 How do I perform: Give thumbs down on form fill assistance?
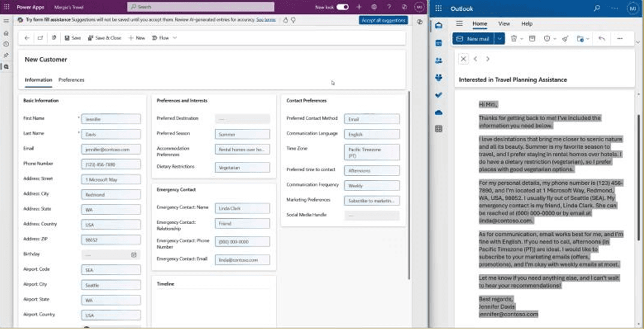tap(293, 20)
